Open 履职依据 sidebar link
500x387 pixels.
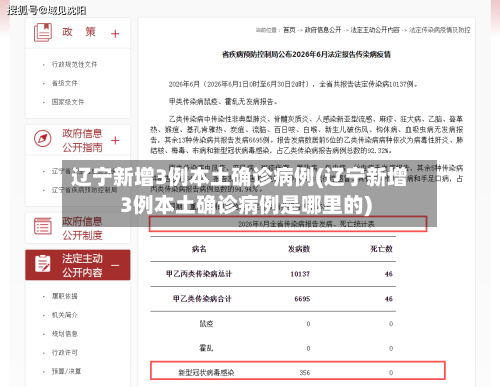click(x=65, y=296)
